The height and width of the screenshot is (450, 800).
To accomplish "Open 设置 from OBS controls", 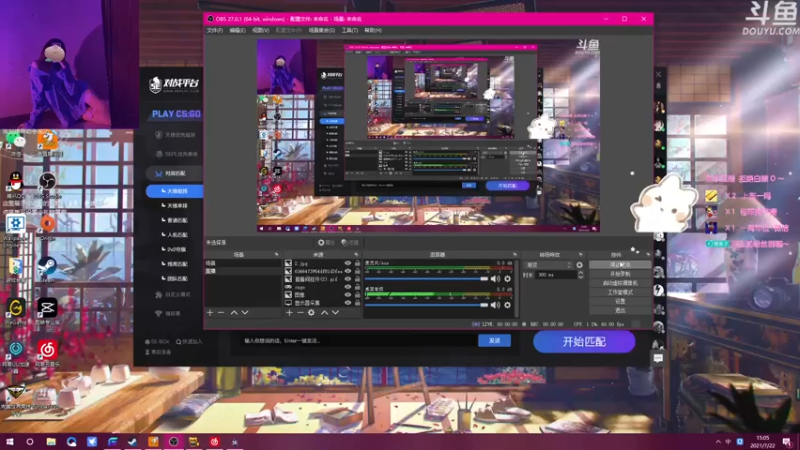I will pyautogui.click(x=620, y=301).
